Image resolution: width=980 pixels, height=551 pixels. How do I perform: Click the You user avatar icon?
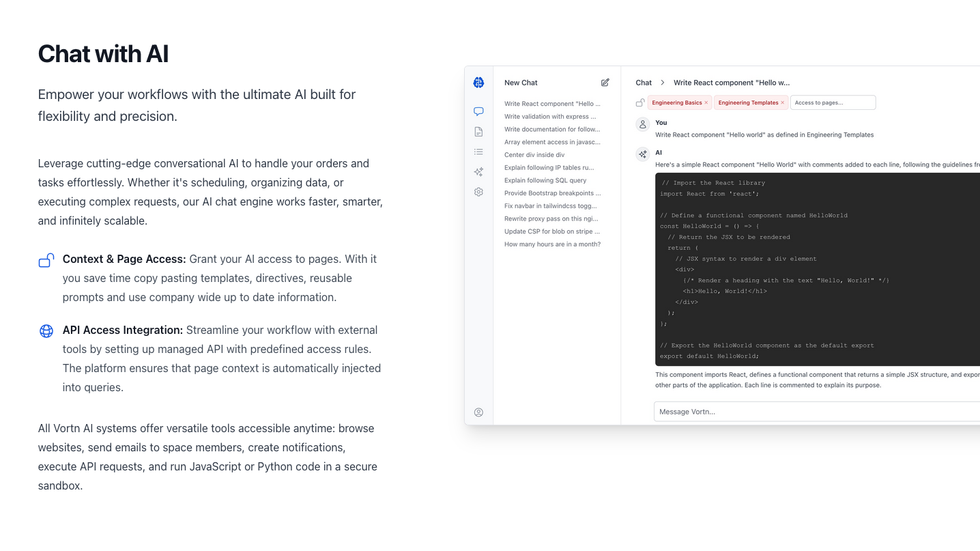click(x=642, y=124)
